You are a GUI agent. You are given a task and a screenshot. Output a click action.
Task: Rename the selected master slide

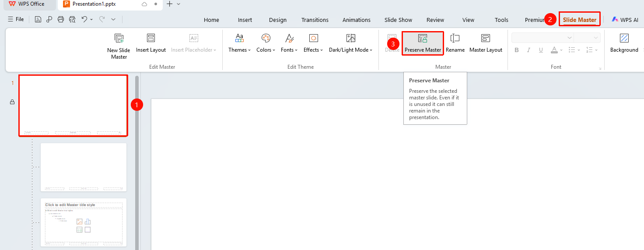pyautogui.click(x=455, y=43)
